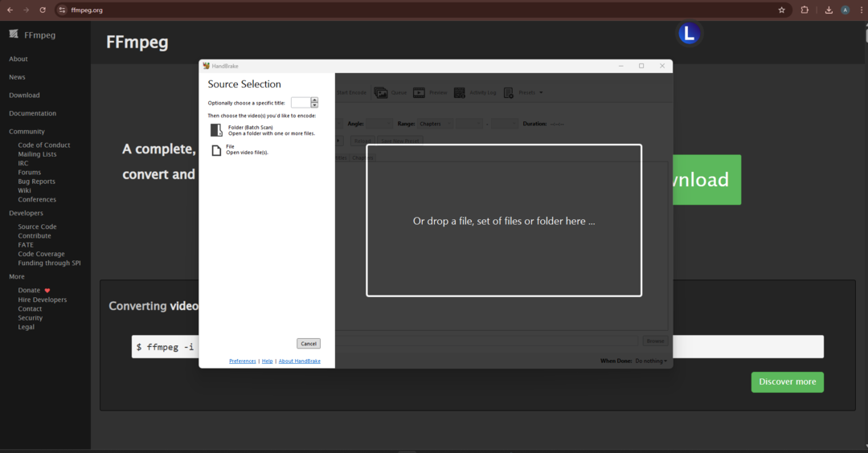Increase the specific title number stepper
The image size is (868, 453).
tap(314, 100)
